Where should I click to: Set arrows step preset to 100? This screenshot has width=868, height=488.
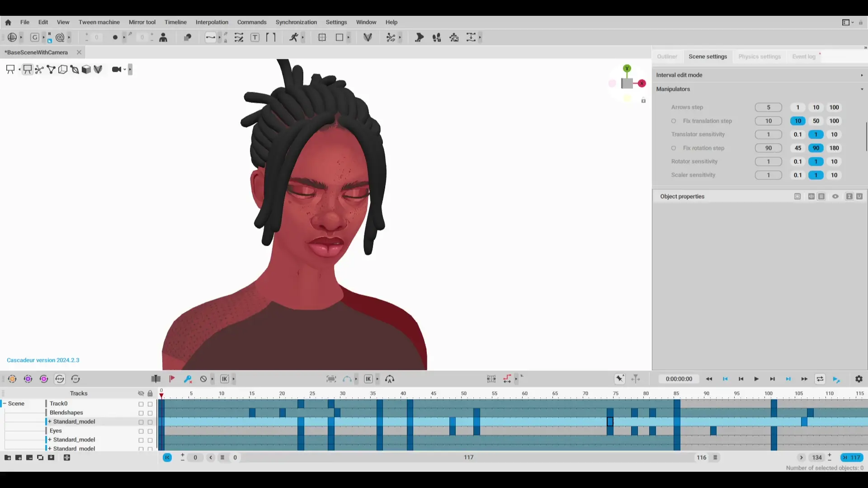[x=834, y=108]
